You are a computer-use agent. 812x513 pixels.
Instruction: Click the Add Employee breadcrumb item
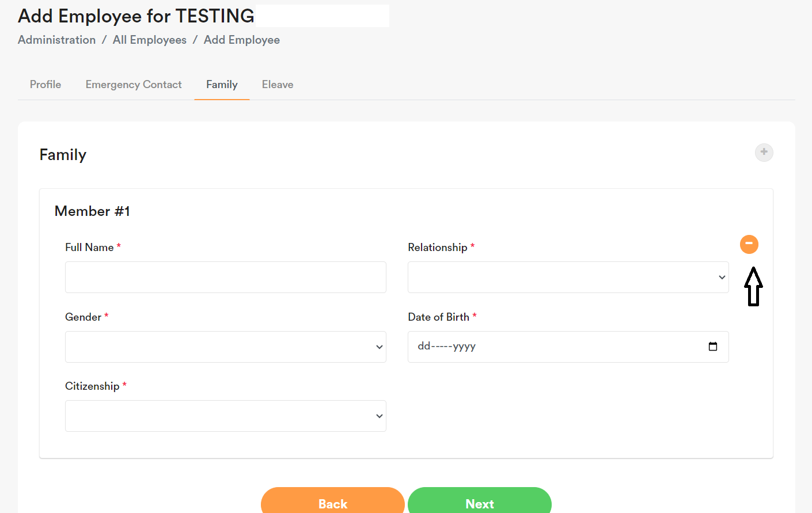pyautogui.click(x=242, y=40)
